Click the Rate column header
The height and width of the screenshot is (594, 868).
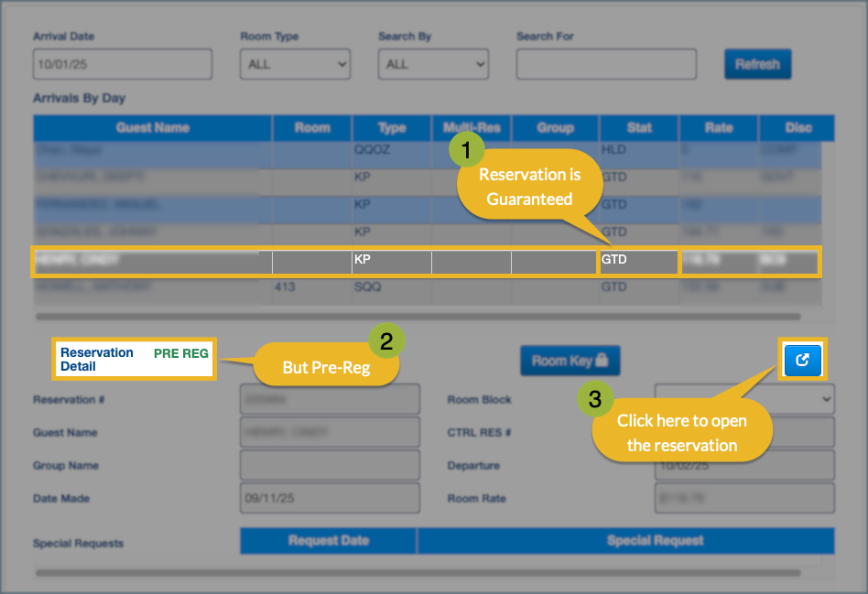[x=718, y=128]
